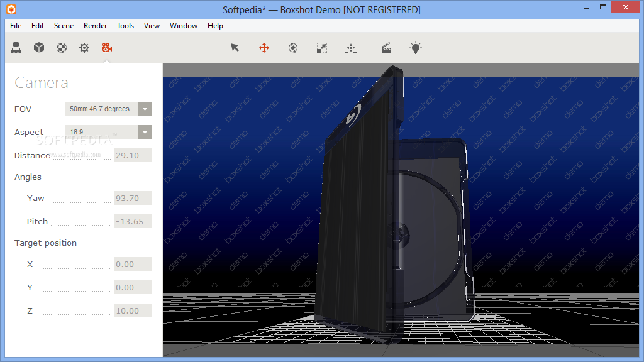Image resolution: width=644 pixels, height=362 pixels.
Task: Click the Y position dotted slider track
Action: coord(73,292)
